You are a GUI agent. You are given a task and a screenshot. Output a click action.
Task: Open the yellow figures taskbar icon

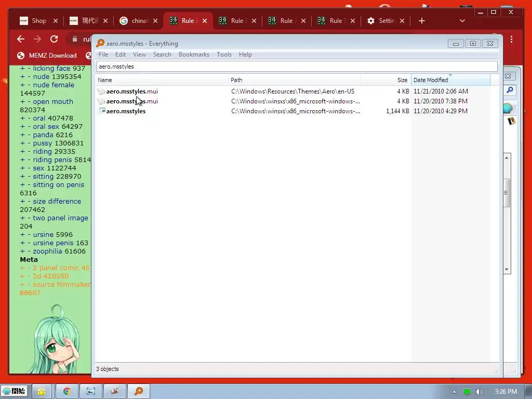pyautogui.click(x=42, y=391)
